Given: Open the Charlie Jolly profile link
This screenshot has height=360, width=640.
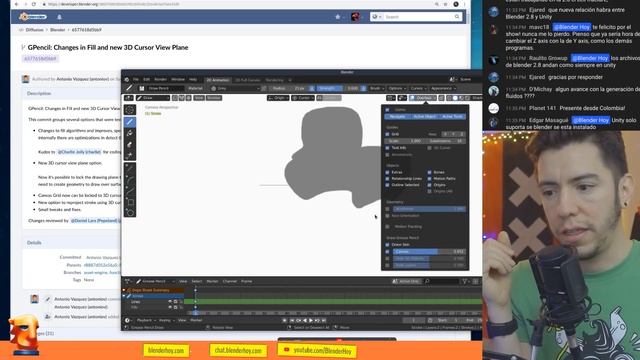Looking at the screenshot, I should (79, 152).
